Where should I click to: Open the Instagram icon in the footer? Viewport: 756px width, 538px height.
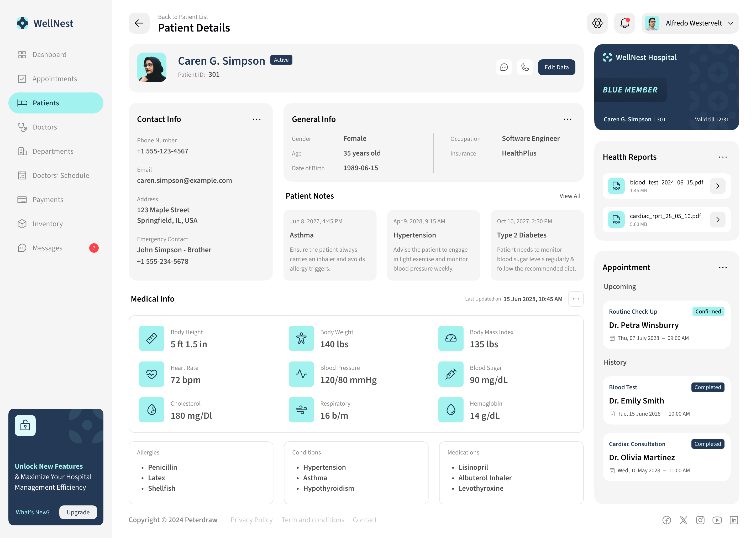tap(700, 520)
